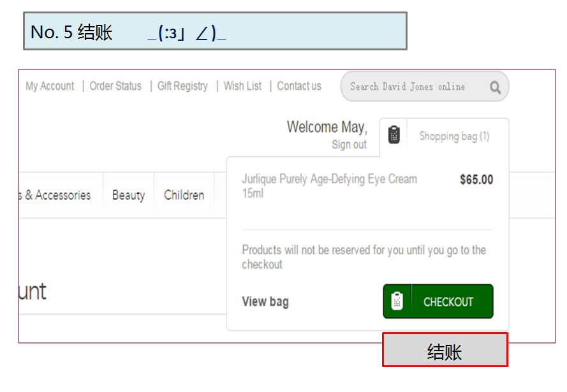Click the No. 5 结账 title banner
This screenshot has height=392, width=567.
tap(215, 31)
